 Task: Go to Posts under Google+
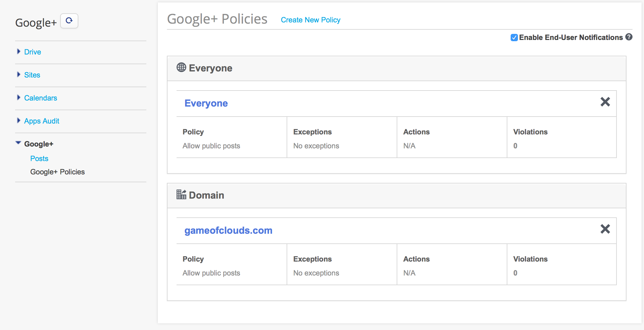pyautogui.click(x=39, y=159)
